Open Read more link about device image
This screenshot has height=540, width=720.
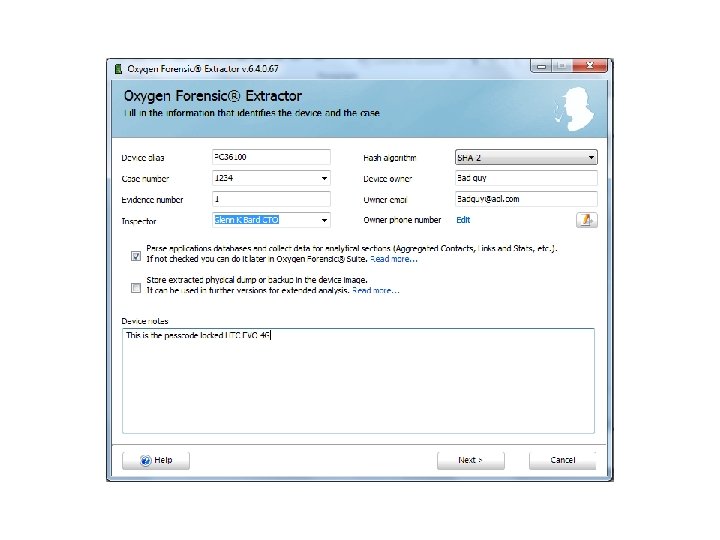click(x=376, y=290)
